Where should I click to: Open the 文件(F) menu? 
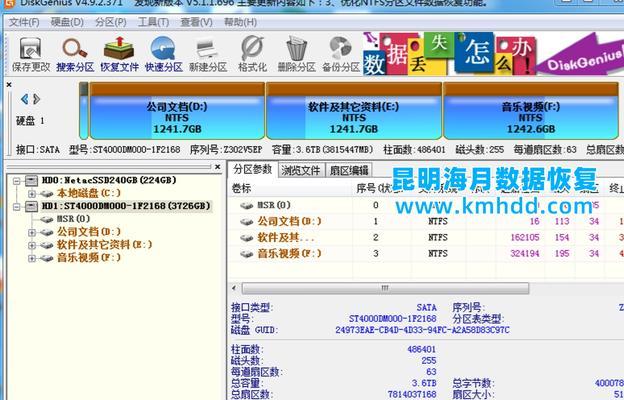24,22
